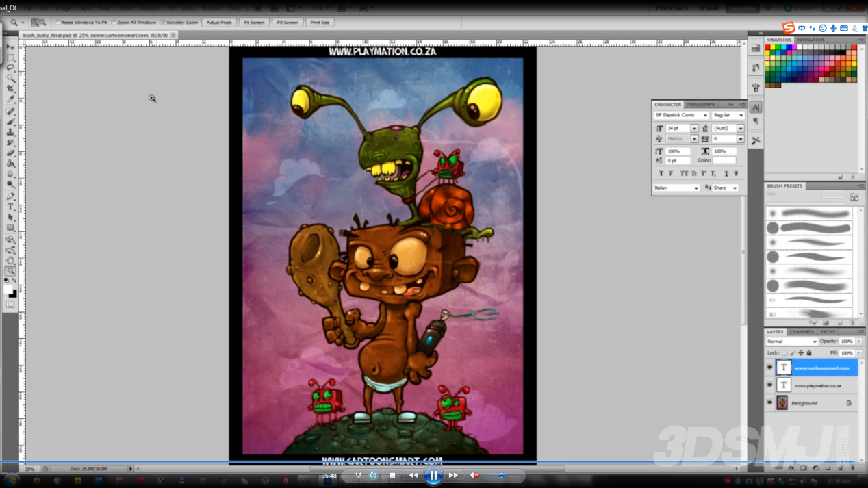Switch to the Navigator tab
This screenshot has width=868, height=488.
[x=810, y=40]
